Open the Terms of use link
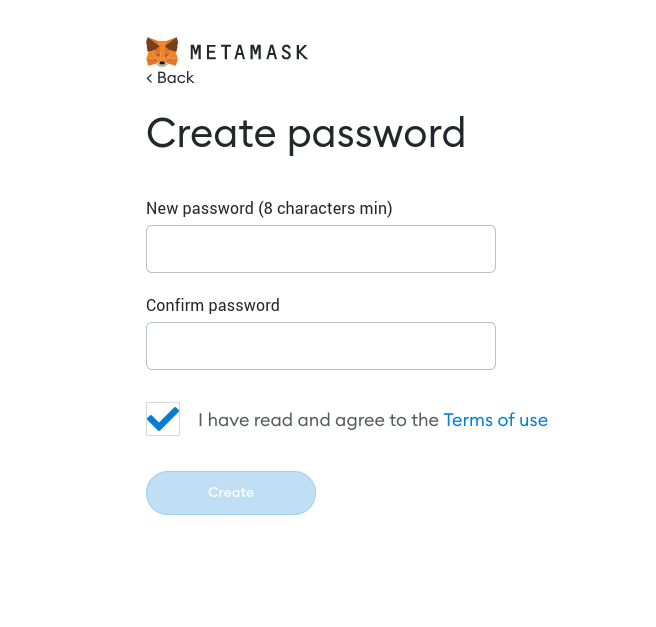Image resolution: width=656 pixels, height=627 pixels. coord(495,420)
